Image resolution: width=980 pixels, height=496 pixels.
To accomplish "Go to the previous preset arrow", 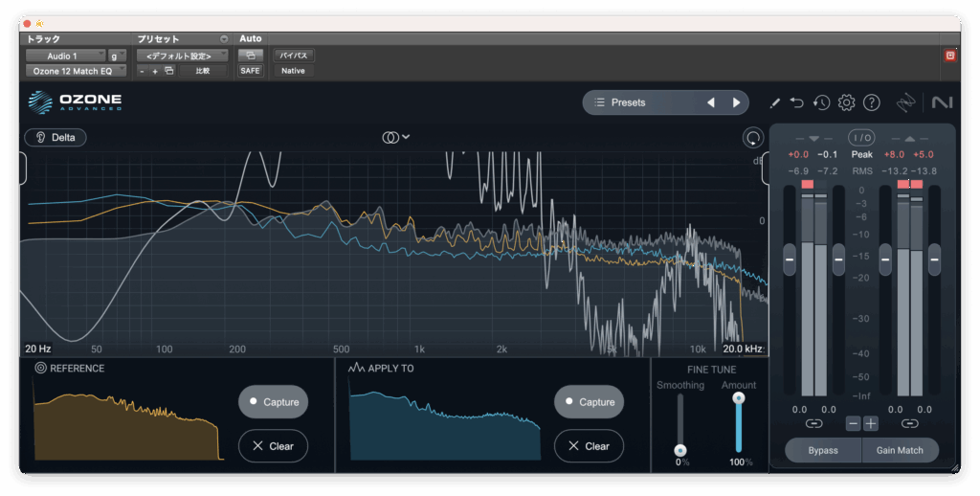I will [x=710, y=102].
